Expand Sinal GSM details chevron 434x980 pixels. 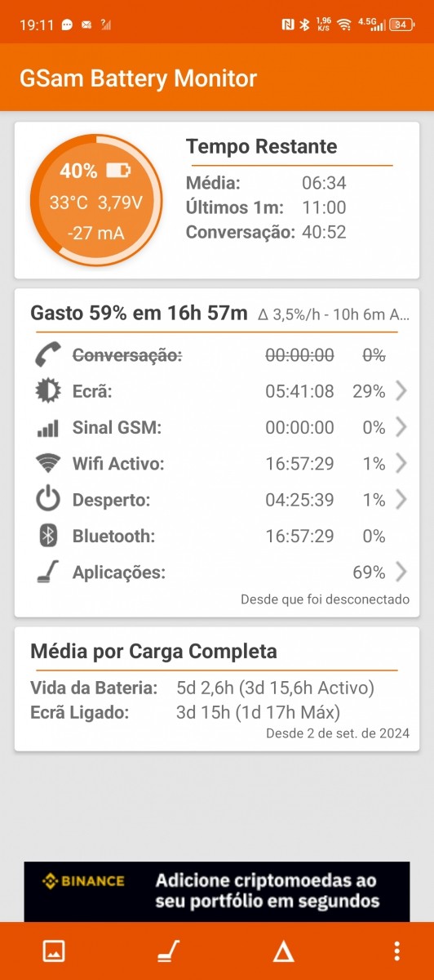click(401, 427)
